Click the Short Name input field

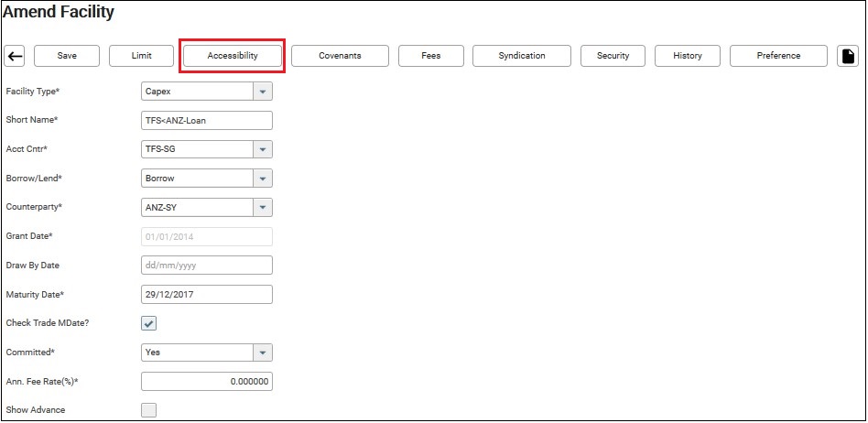[207, 121]
